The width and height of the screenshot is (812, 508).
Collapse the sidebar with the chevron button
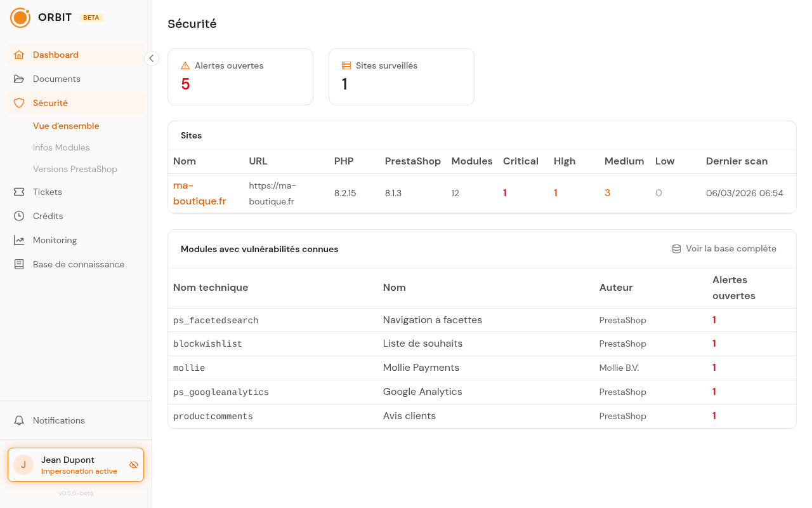pos(151,58)
